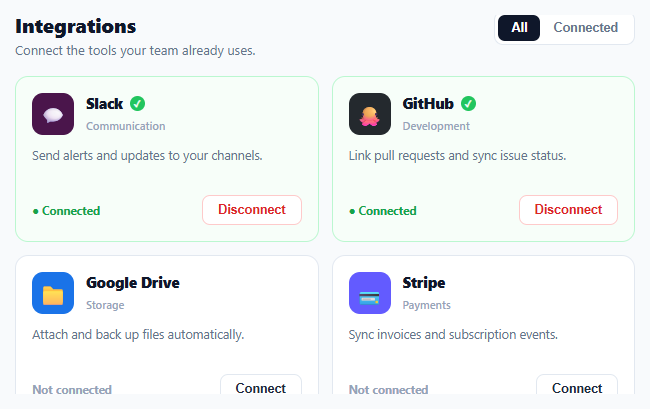Connect the Stripe integration
The image size is (650, 409).
pyautogui.click(x=577, y=385)
